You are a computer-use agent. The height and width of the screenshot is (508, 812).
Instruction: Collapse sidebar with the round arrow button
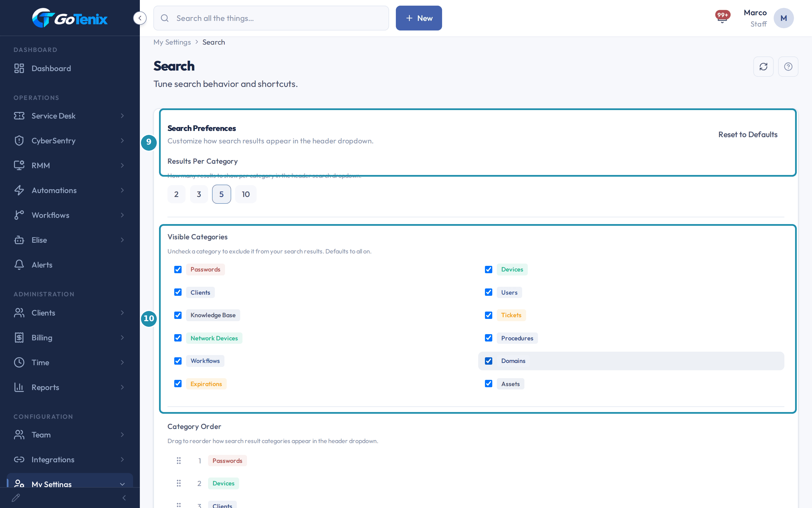click(x=140, y=18)
